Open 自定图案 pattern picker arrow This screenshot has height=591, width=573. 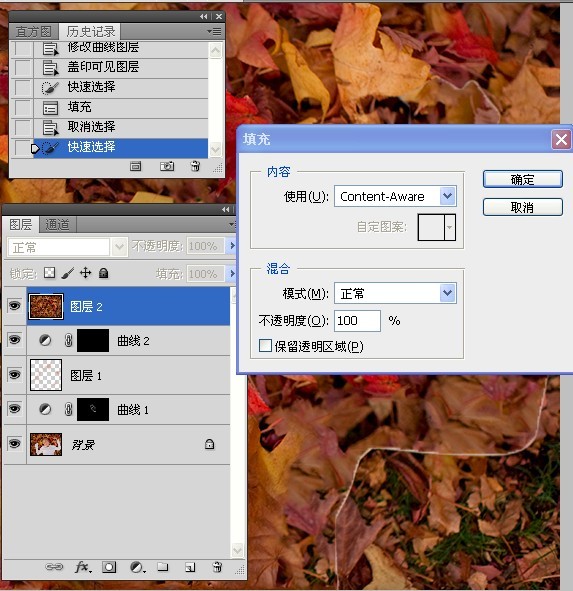pyautogui.click(x=450, y=227)
